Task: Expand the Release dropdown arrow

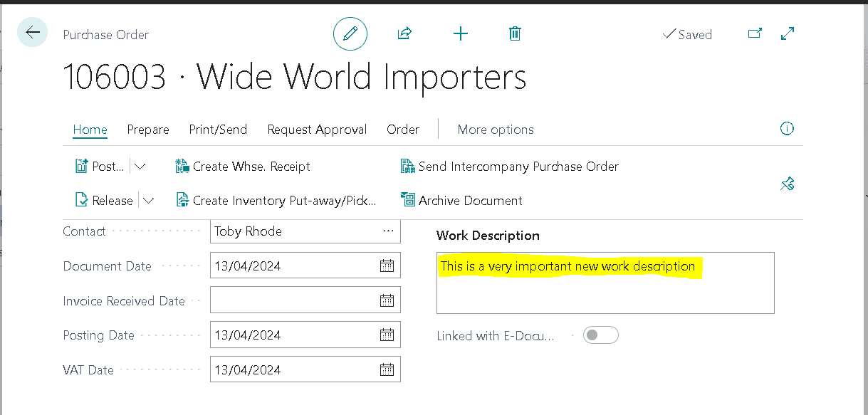Action: (x=148, y=201)
